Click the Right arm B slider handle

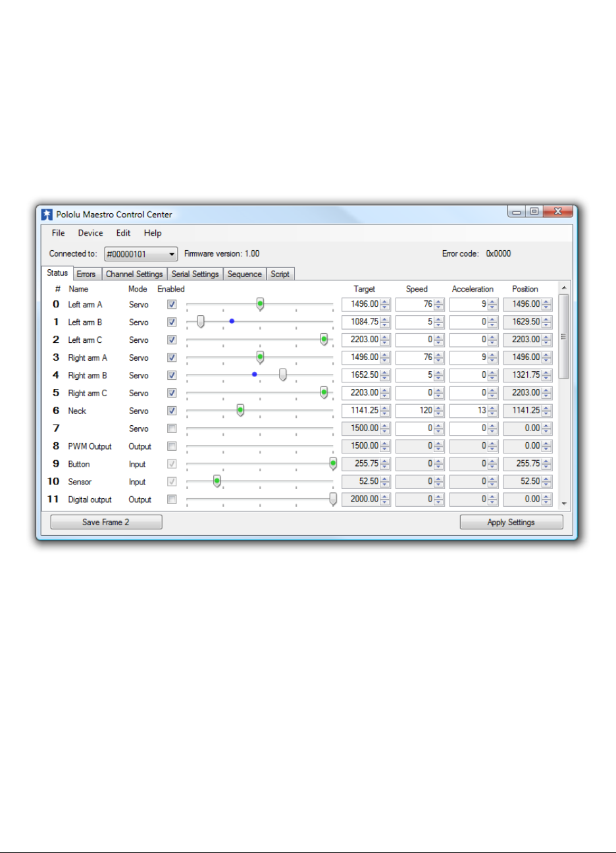pyautogui.click(x=283, y=375)
